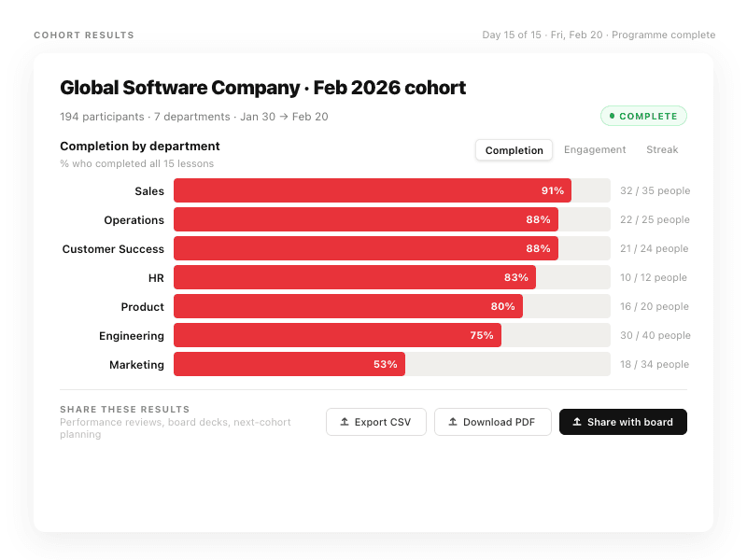Switch to the Engagement tab
Screen dimensions: 747x560
tap(595, 149)
